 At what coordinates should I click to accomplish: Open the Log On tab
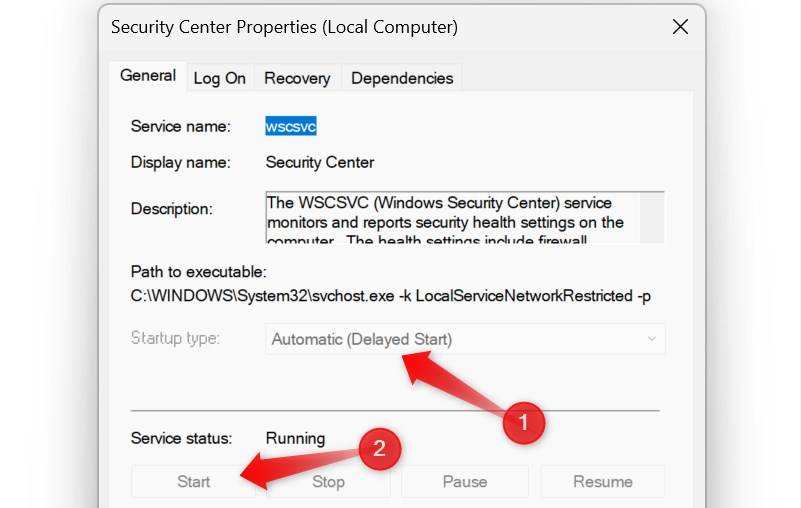pos(220,78)
